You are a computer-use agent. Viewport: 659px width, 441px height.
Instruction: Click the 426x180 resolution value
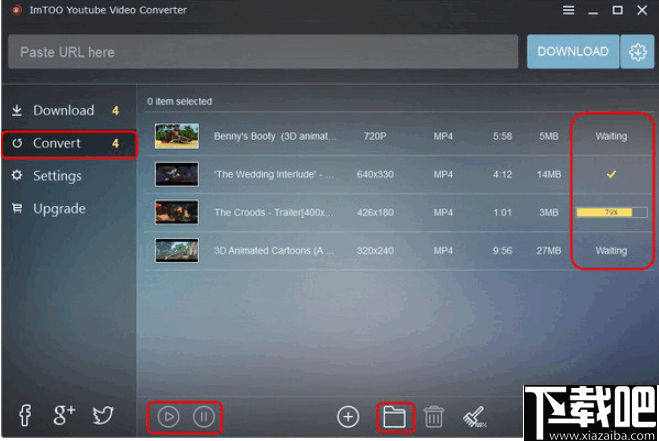tap(375, 212)
